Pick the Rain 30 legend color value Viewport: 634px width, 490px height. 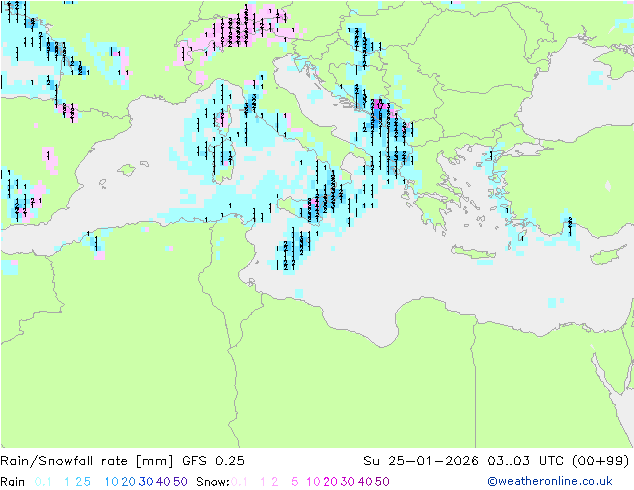(x=146, y=482)
